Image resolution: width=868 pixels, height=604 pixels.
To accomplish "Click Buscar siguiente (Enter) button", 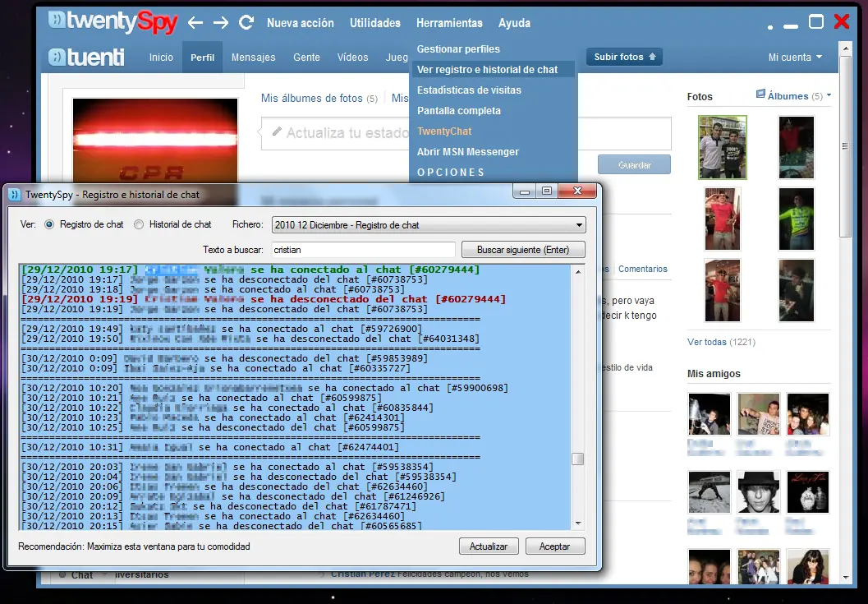I will 523,250.
